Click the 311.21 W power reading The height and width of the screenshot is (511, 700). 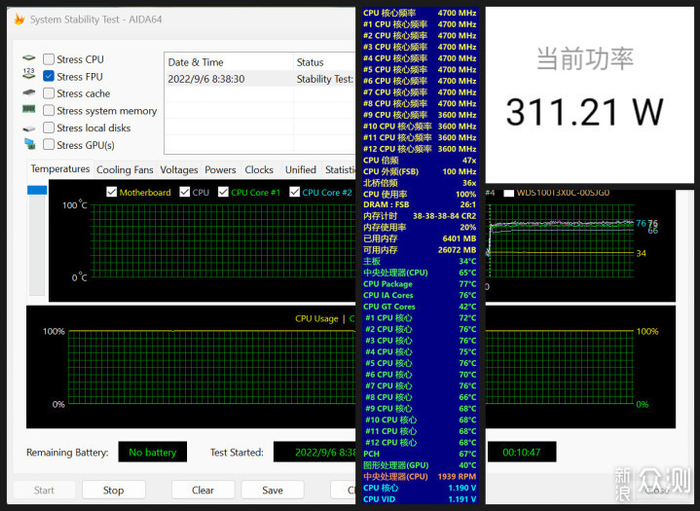coord(584,112)
